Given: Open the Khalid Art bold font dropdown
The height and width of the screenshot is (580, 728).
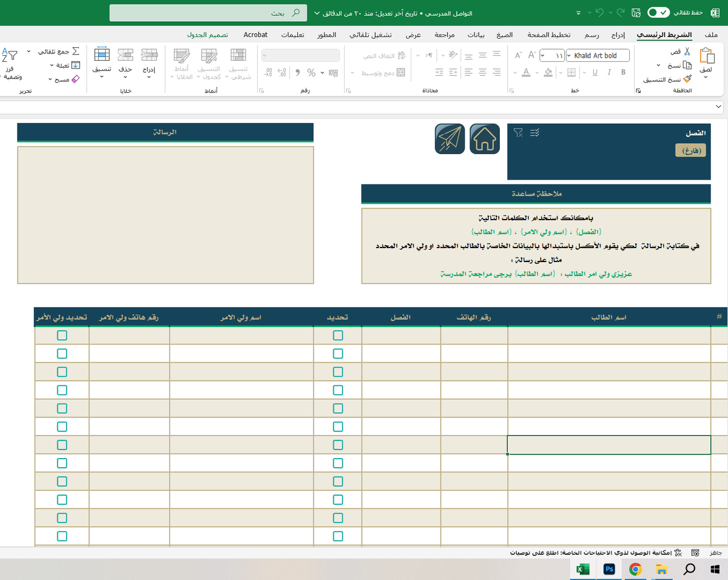Looking at the screenshot, I should [x=568, y=56].
